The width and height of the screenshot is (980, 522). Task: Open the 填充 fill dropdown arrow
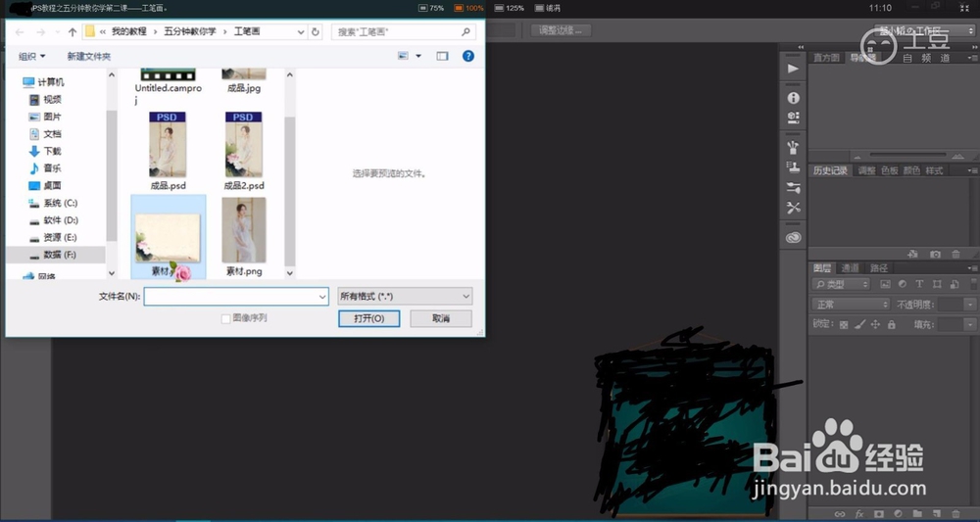(x=970, y=325)
